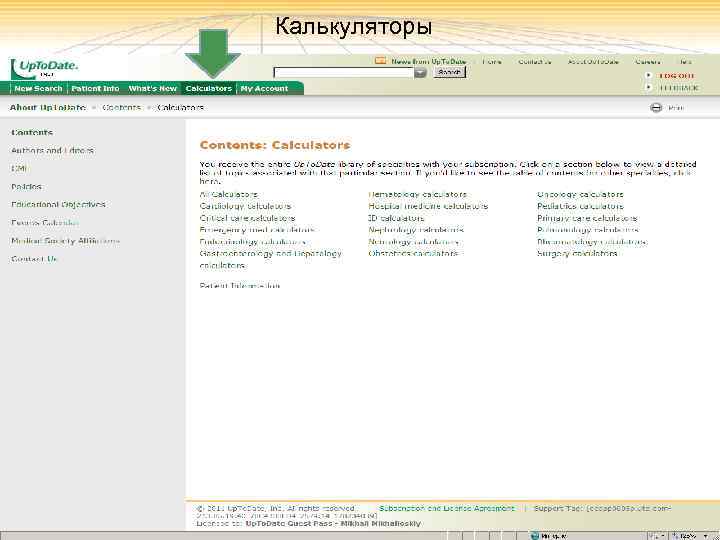Open the About UpToDate top link
The width and height of the screenshot is (720, 540).
point(593,62)
